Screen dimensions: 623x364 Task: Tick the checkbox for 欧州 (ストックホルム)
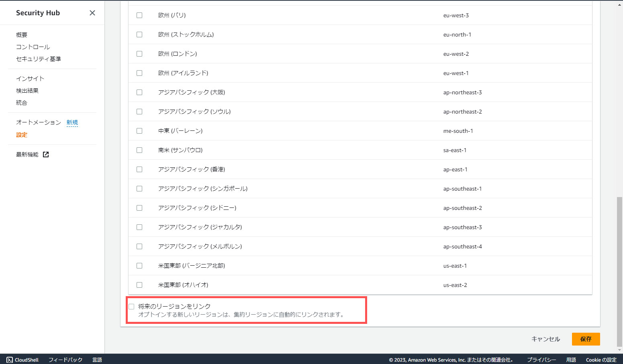(x=139, y=35)
